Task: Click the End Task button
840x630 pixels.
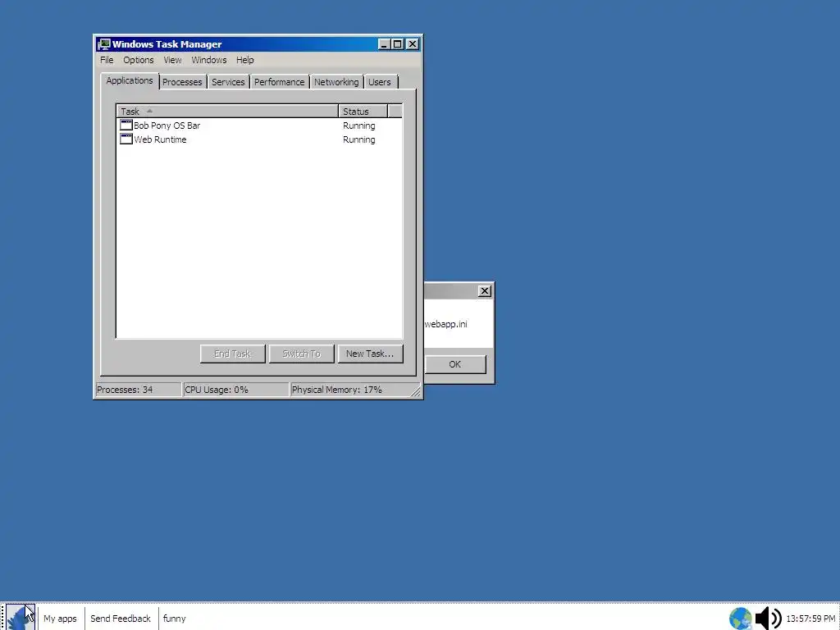Action: click(232, 354)
